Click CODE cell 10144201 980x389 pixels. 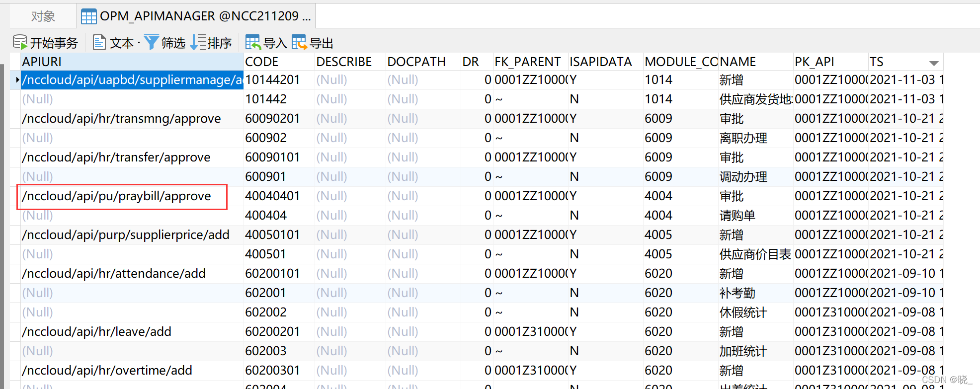point(279,80)
